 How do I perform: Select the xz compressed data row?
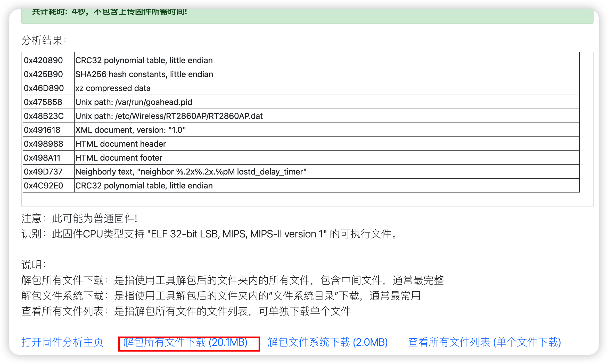click(301, 88)
